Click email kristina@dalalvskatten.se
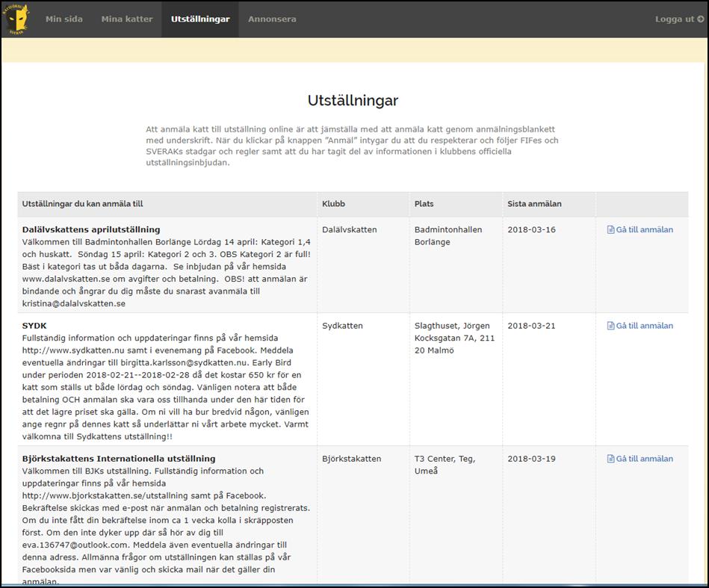Viewport: 709px width, 588px height. [74, 303]
